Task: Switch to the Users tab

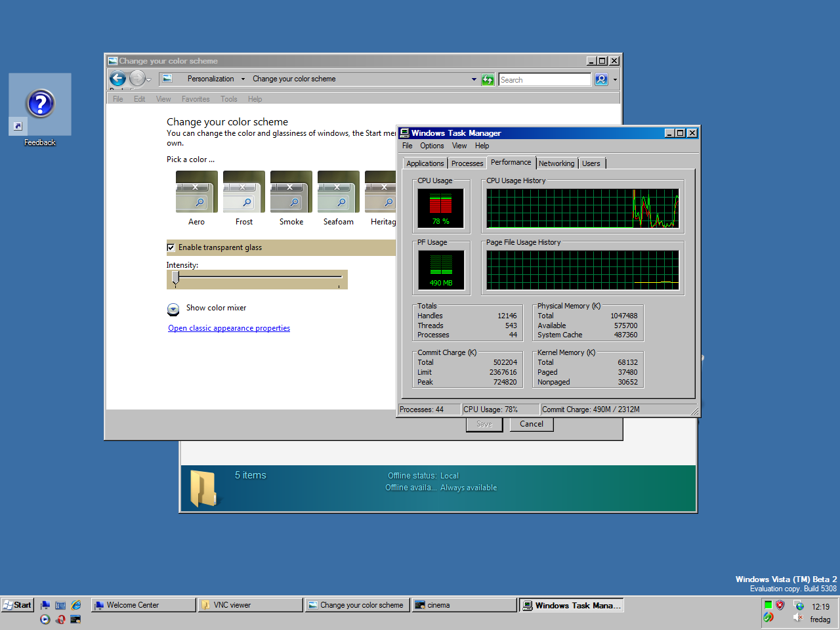Action: coord(591,163)
